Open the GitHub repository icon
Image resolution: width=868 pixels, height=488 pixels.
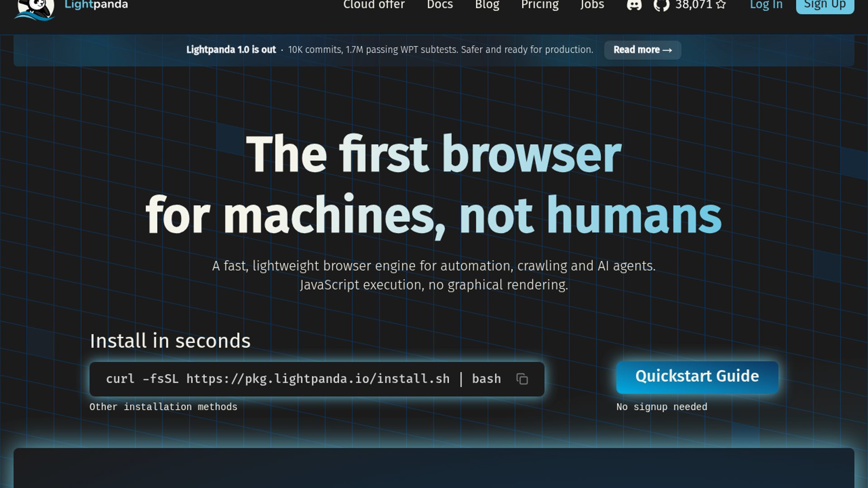(661, 5)
